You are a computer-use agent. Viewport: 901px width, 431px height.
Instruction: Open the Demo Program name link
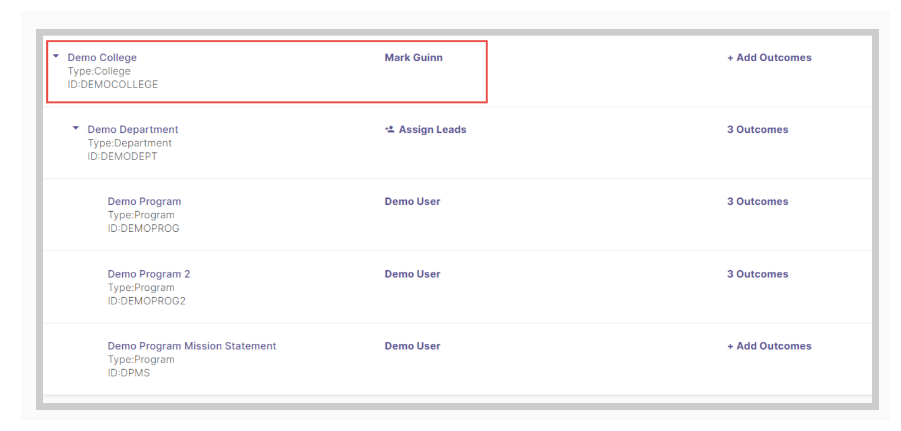pos(144,202)
